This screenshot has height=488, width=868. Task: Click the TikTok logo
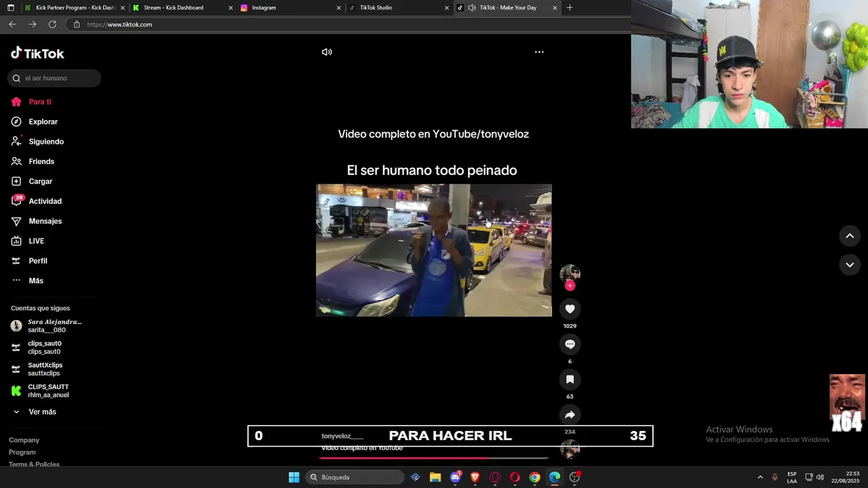pyautogui.click(x=37, y=54)
